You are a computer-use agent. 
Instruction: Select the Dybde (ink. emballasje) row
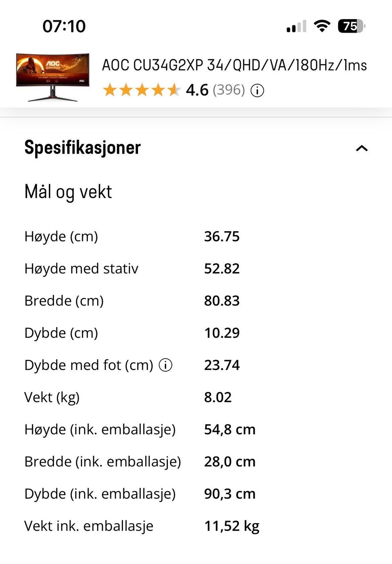196,494
